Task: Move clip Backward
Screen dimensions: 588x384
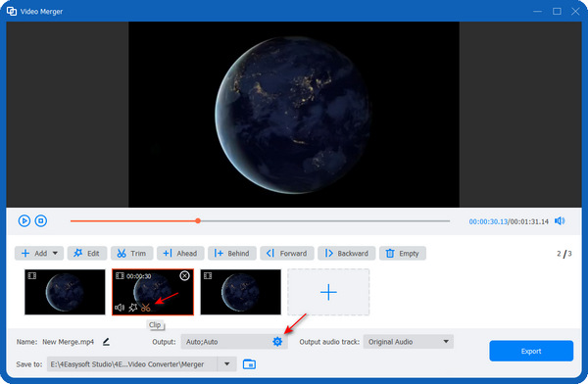Action: (x=347, y=253)
